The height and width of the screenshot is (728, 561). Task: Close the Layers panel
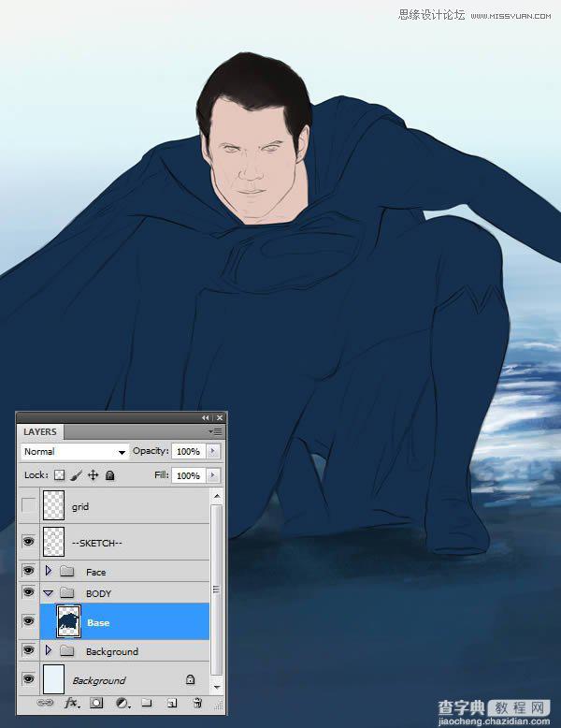pos(220,418)
